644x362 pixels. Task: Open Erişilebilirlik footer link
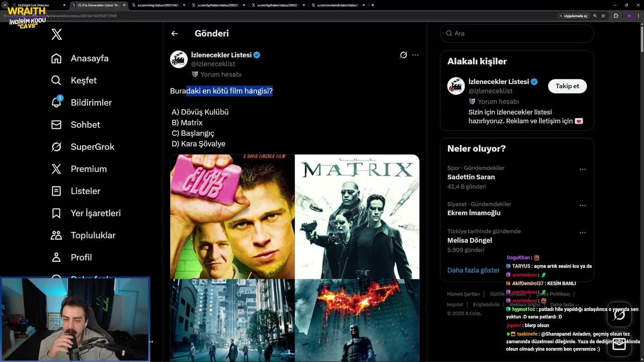click(x=487, y=305)
